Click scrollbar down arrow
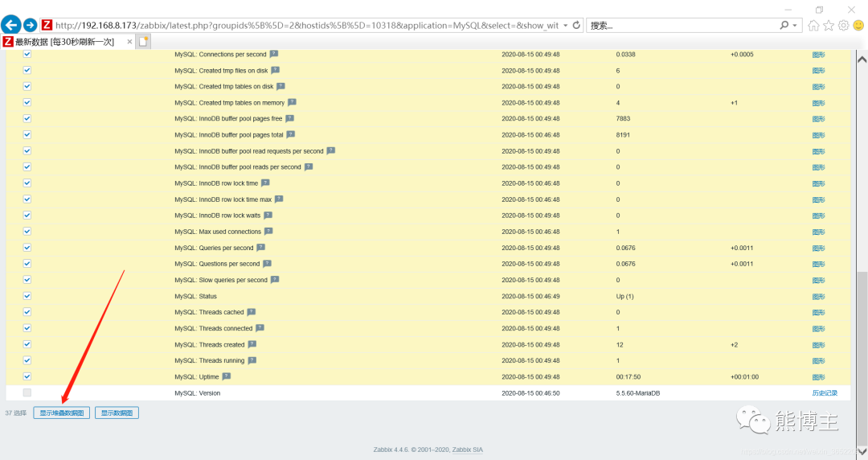This screenshot has height=460, width=868. (x=862, y=452)
